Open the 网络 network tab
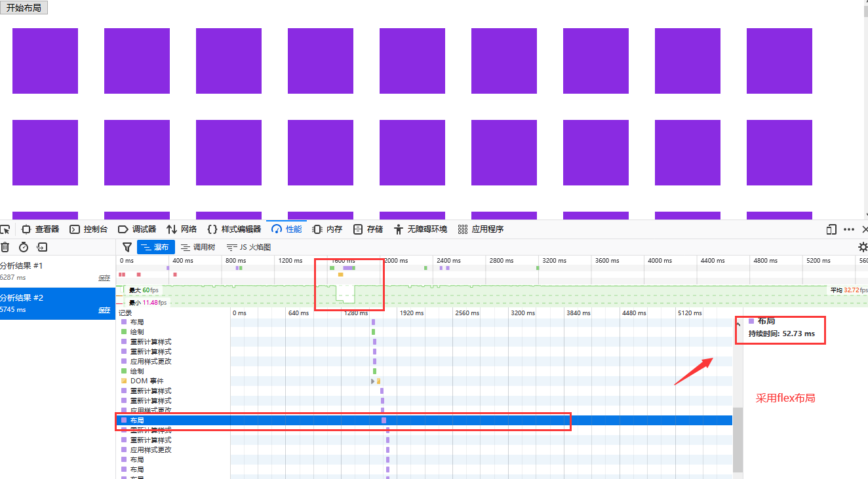This screenshot has height=479, width=868. [x=182, y=229]
